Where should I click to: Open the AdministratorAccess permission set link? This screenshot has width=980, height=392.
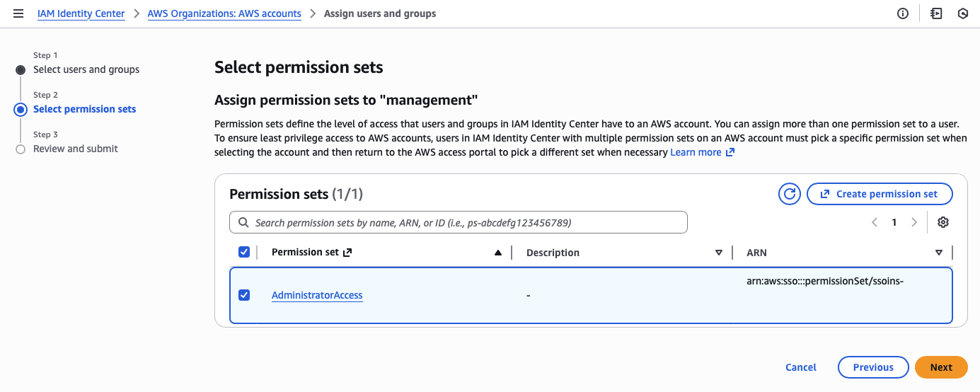pos(317,295)
